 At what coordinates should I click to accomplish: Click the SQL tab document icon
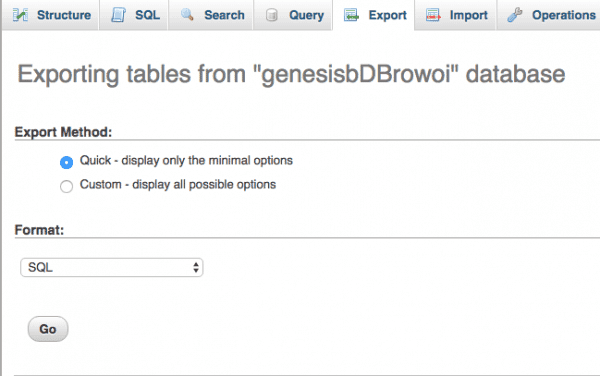click(118, 15)
